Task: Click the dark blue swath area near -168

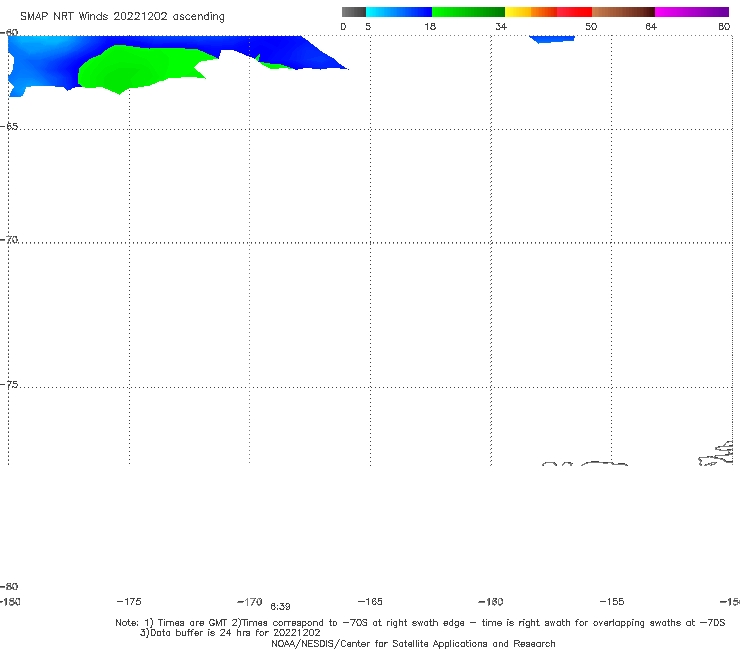Action: point(302,54)
